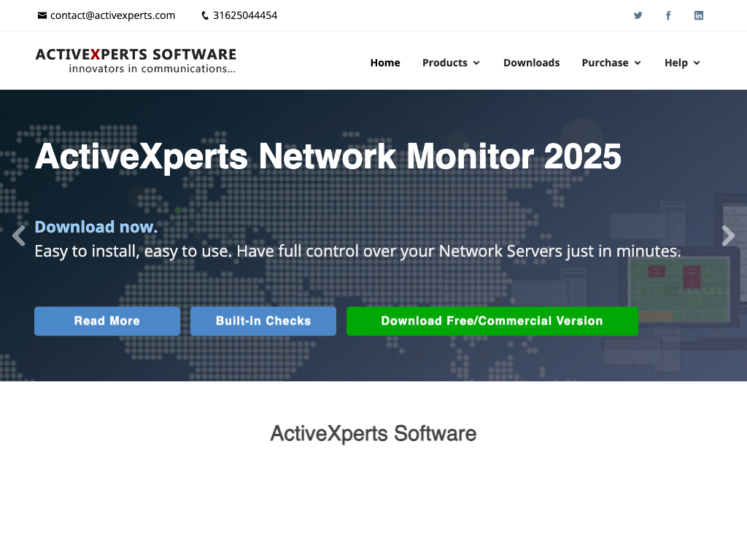This screenshot has width=747, height=560.
Task: Click Download Free/Commercial Version button
Action: pos(492,321)
